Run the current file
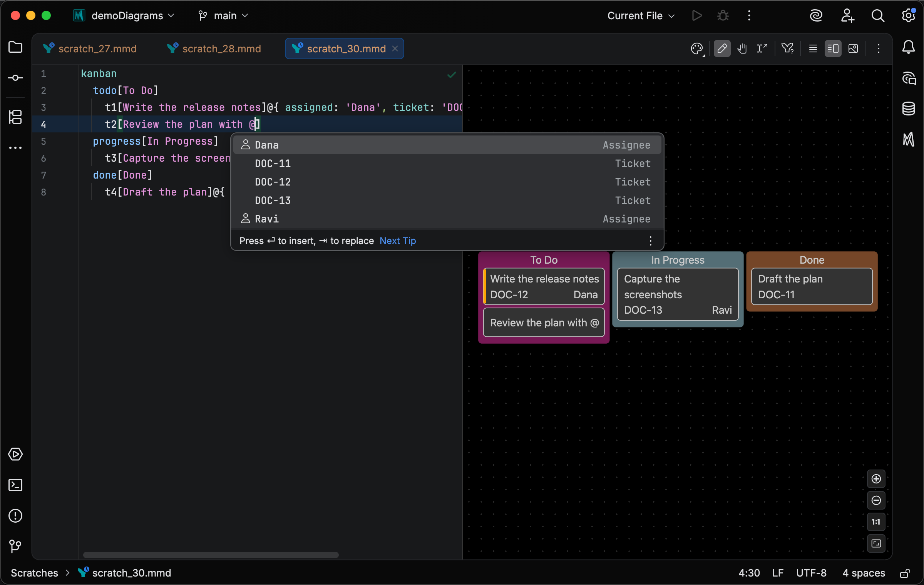This screenshot has height=585, width=924. 696,16
